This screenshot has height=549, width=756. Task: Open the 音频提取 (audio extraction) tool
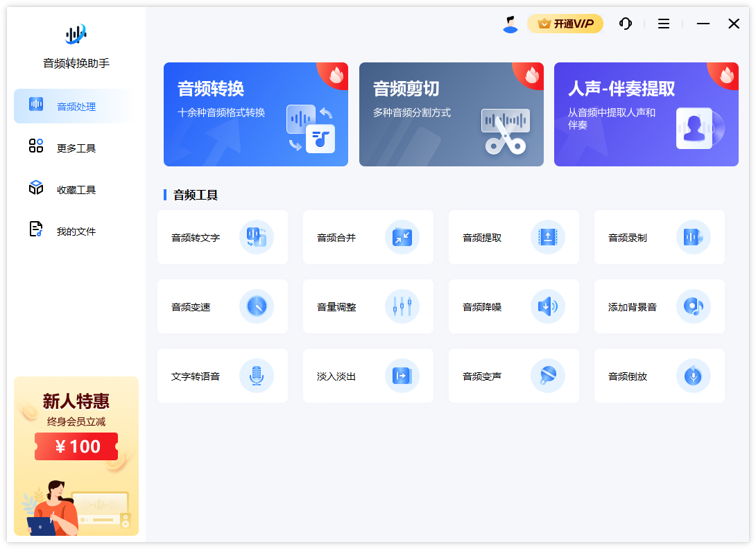click(514, 237)
